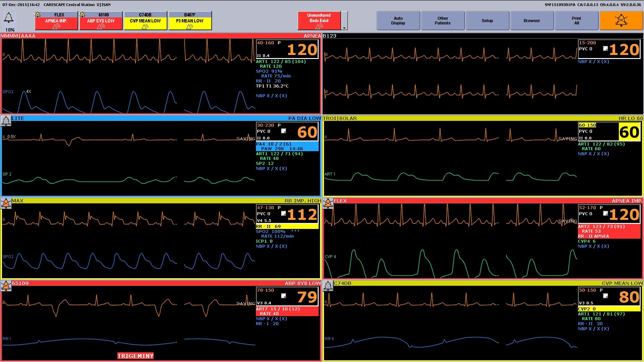Click the crossed speaker icon on C74DB CVP MEAN LOW tile
Image resolution: width=644 pixels, height=362 pixels.
[x=146, y=26]
